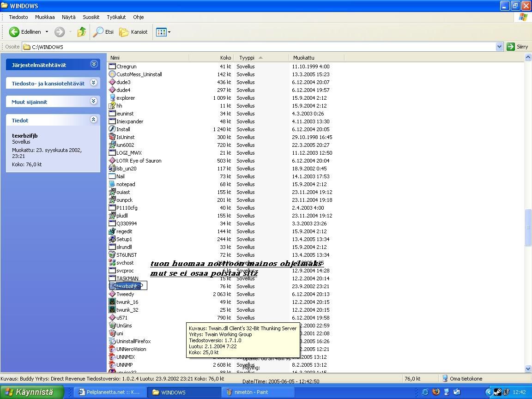Open the Etsi search tool
This screenshot has height=399, width=532.
click(x=103, y=32)
